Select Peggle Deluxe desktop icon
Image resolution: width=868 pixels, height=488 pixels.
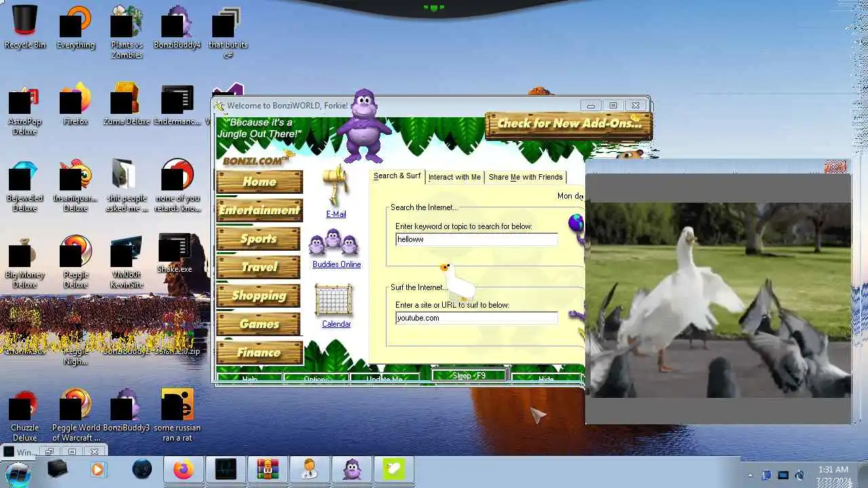pos(75,261)
